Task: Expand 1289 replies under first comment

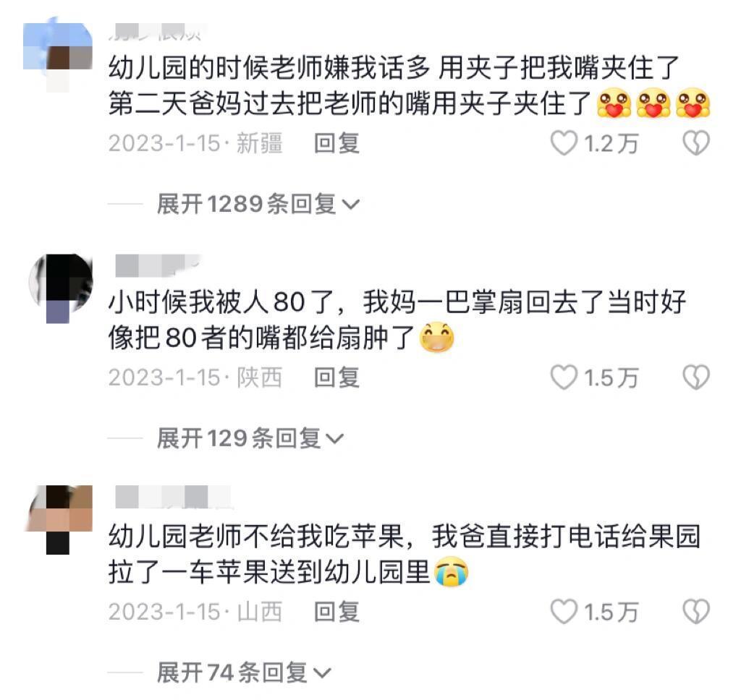Action: tap(258, 204)
